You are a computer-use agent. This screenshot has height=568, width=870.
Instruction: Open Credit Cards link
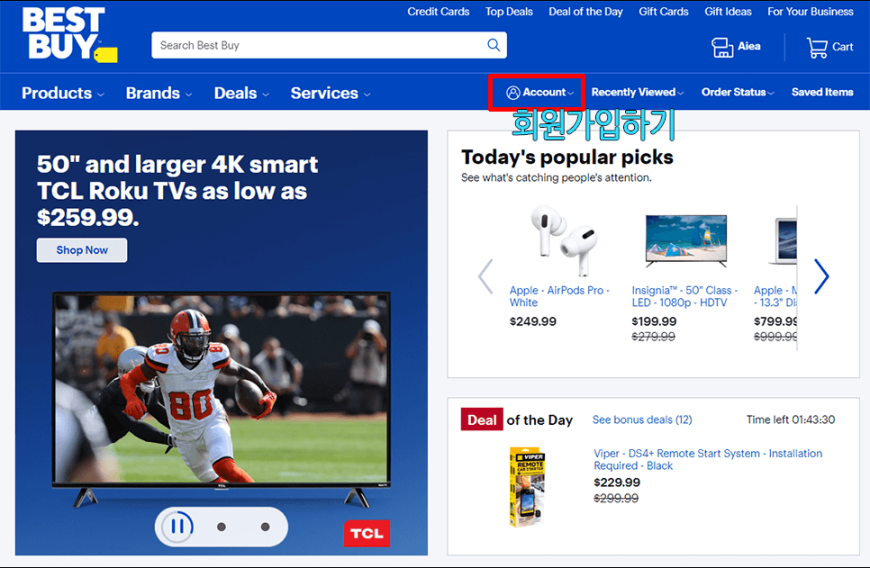(438, 12)
